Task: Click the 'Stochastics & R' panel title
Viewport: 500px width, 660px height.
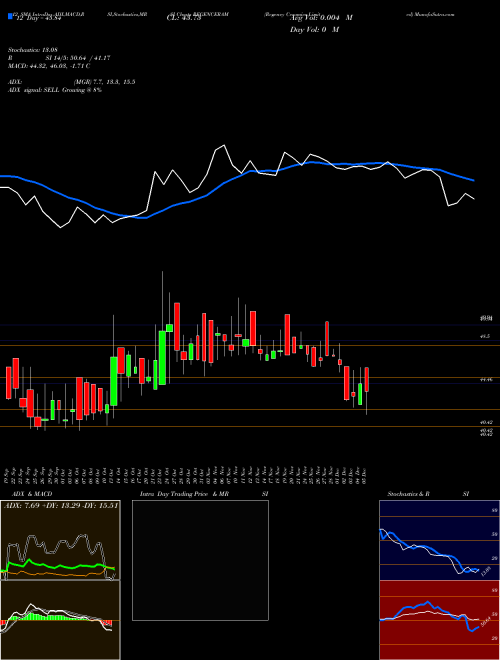Action: [x=409, y=494]
